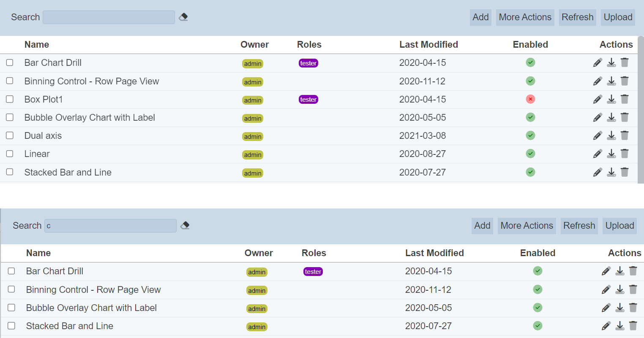Sort by Last Modified in the upper table
This screenshot has height=338, width=644.
pos(428,45)
